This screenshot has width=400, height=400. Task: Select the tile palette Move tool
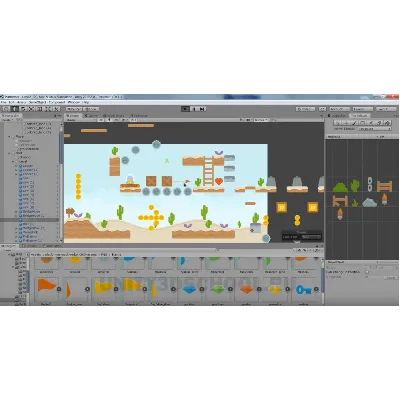(x=346, y=123)
